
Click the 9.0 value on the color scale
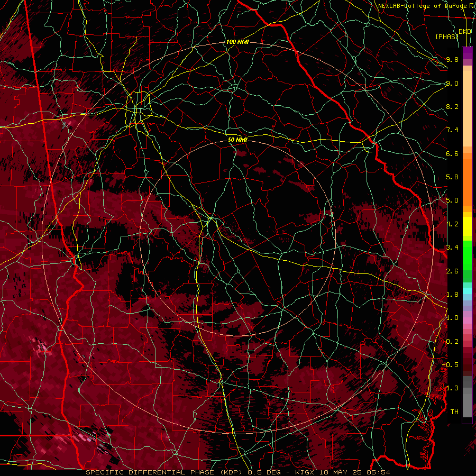(x=452, y=83)
